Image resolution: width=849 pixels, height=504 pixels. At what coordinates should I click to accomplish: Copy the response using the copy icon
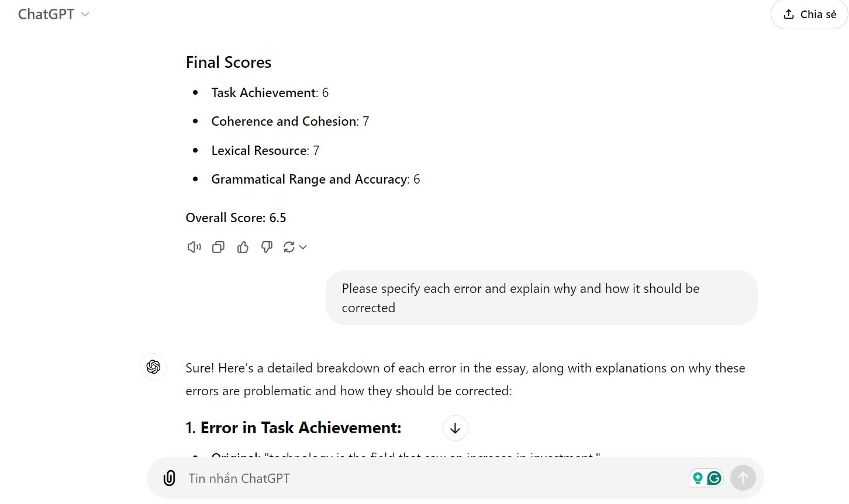218,247
